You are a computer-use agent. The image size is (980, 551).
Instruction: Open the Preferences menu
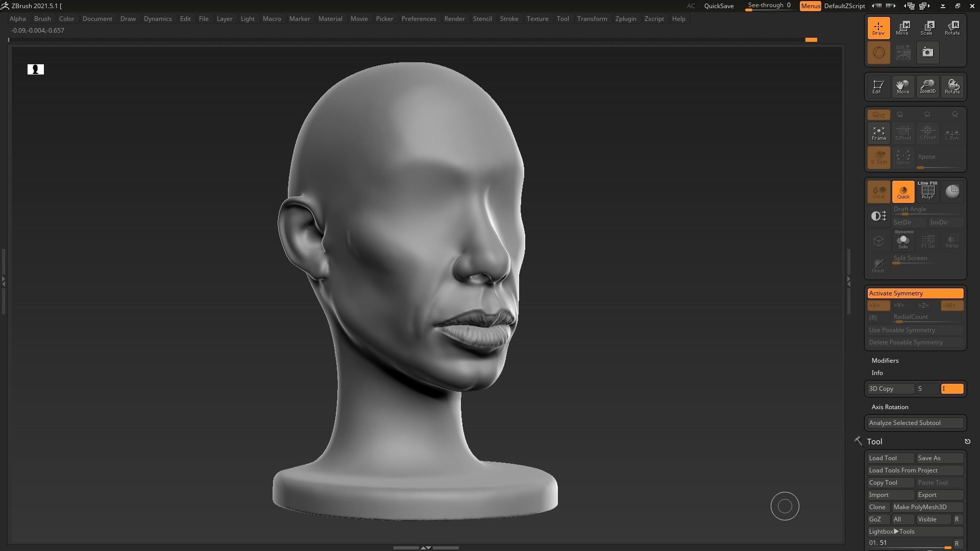pos(419,19)
